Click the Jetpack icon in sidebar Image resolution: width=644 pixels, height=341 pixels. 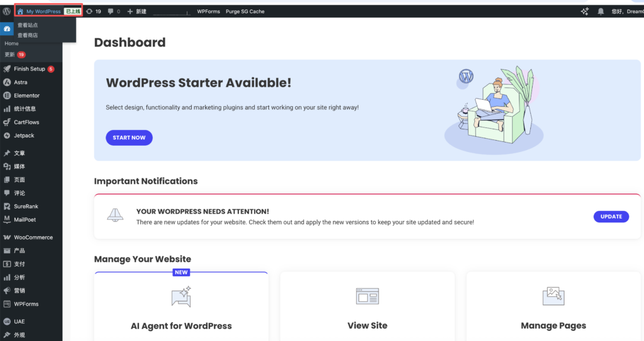(7, 136)
